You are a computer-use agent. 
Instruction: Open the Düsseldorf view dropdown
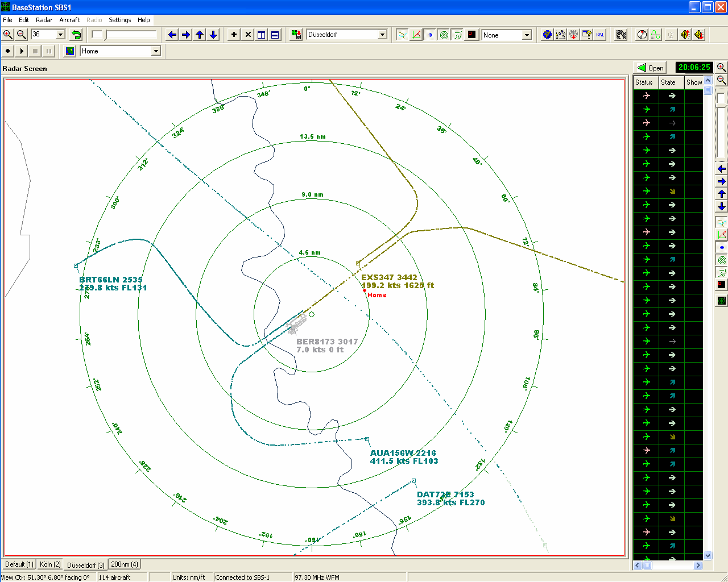click(382, 35)
